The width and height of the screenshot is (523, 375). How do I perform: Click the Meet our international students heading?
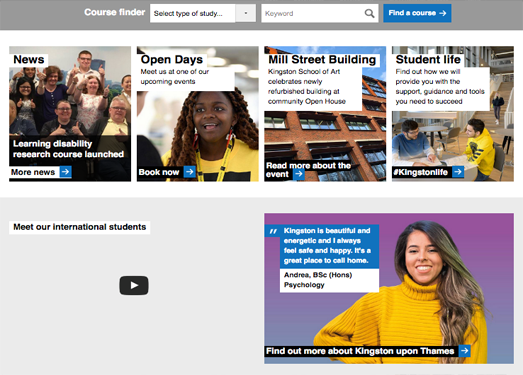[79, 227]
